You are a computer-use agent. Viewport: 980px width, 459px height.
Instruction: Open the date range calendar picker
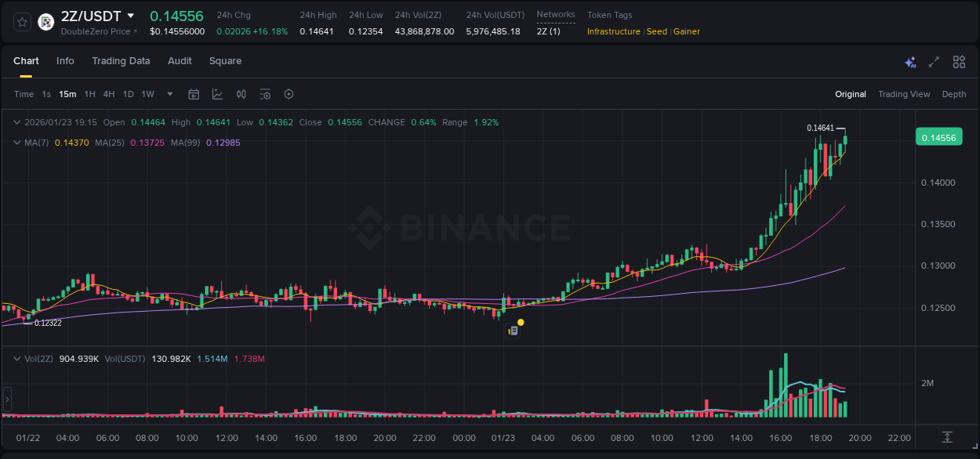[x=194, y=94]
